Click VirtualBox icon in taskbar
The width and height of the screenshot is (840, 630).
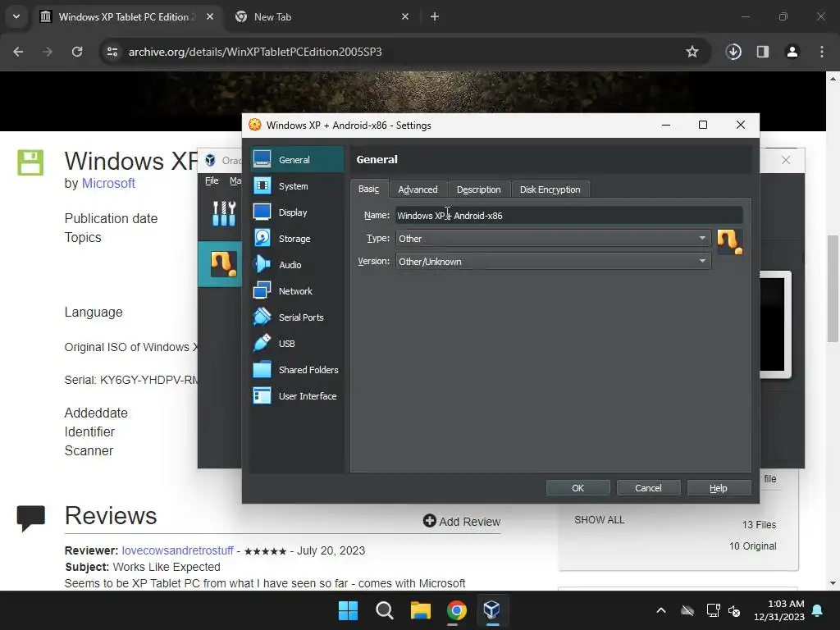[x=492, y=610]
